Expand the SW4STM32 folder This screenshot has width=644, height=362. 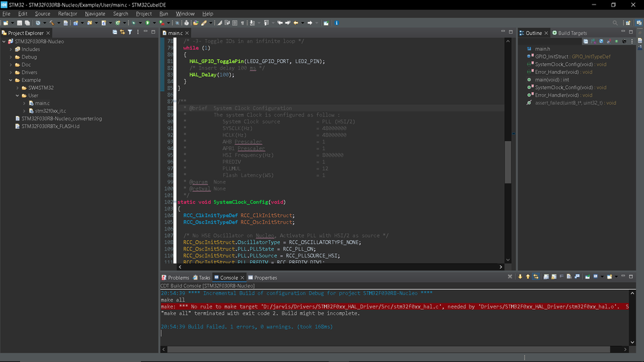click(17, 88)
